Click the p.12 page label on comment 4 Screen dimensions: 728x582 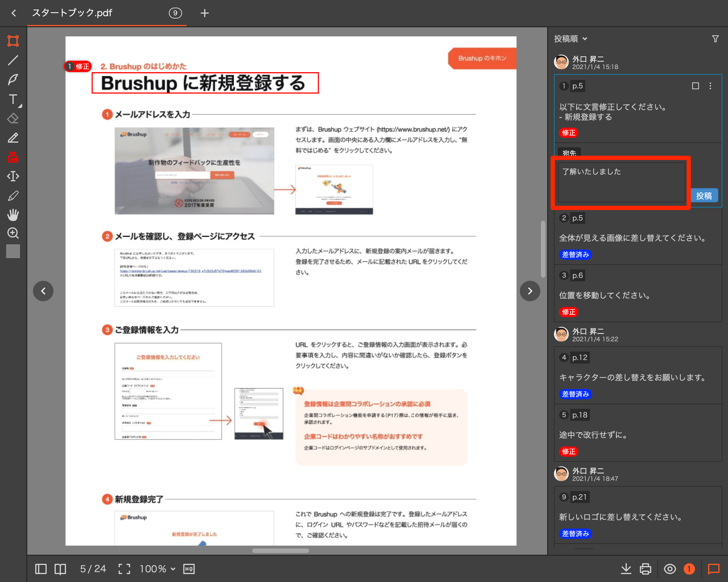(580, 357)
